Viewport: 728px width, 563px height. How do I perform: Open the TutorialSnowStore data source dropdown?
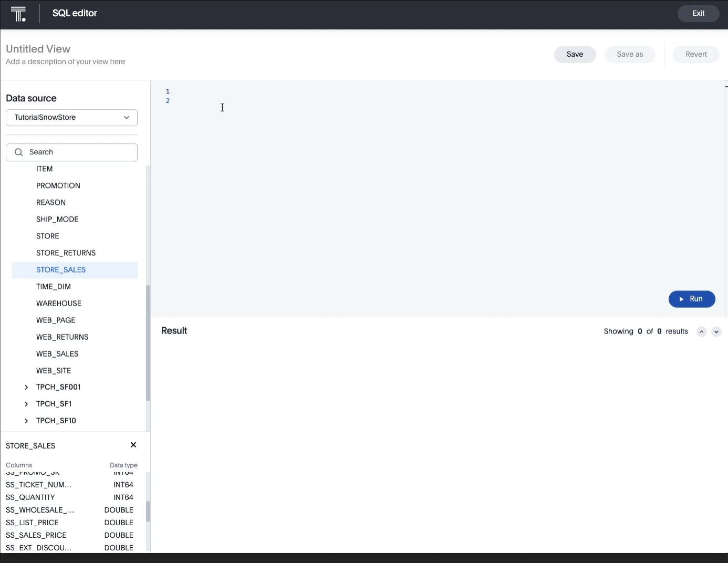(x=71, y=118)
